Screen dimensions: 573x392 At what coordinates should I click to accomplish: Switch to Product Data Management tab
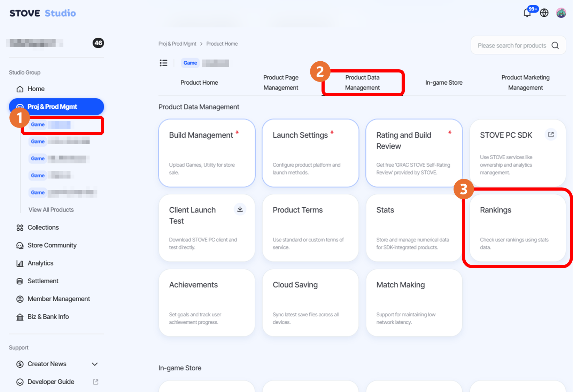362,83
